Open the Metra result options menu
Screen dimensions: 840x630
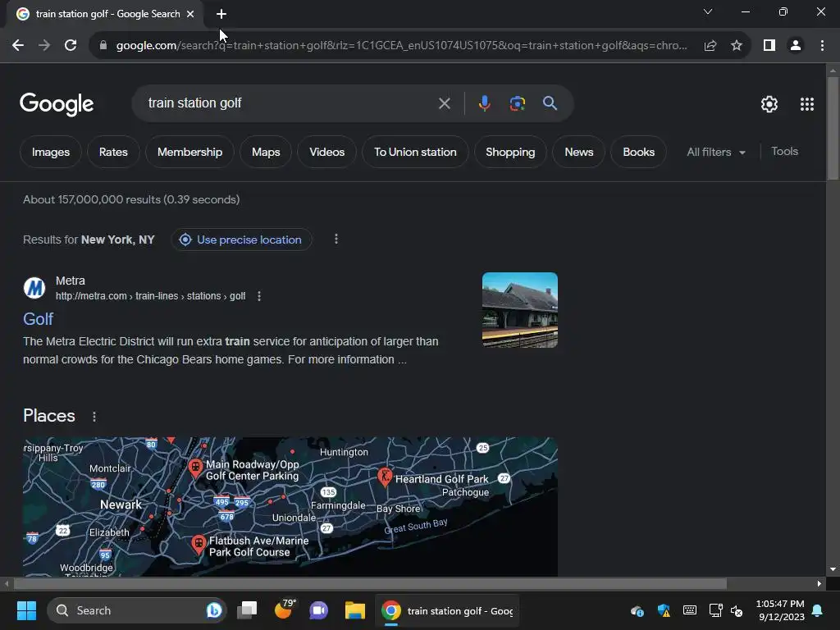pos(259,296)
